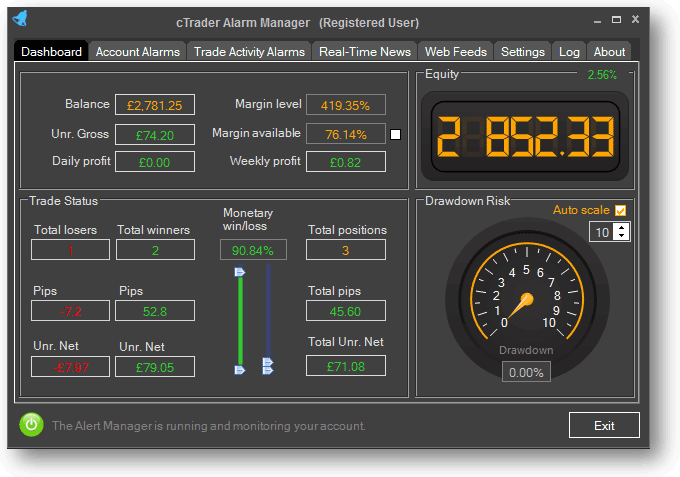Click the Monetary win/loss value 90.84%
This screenshot has height=477, width=680.
pos(253,250)
